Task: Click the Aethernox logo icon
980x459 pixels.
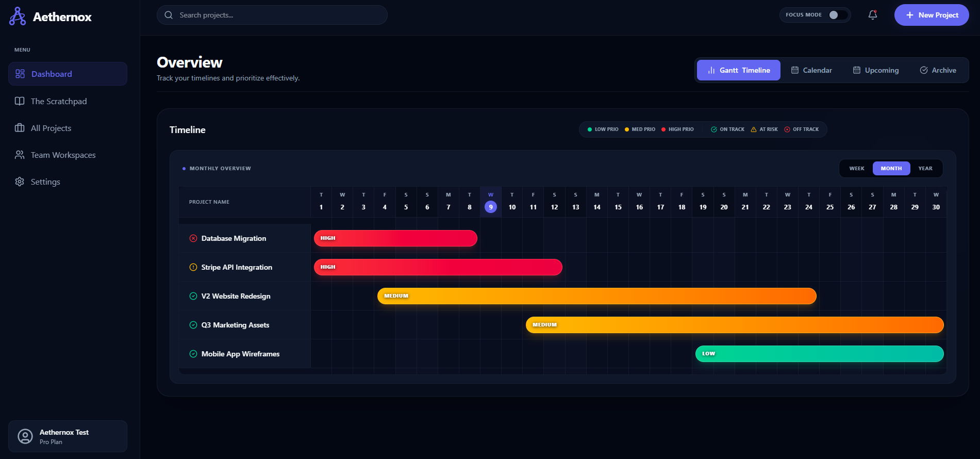Action: click(18, 17)
